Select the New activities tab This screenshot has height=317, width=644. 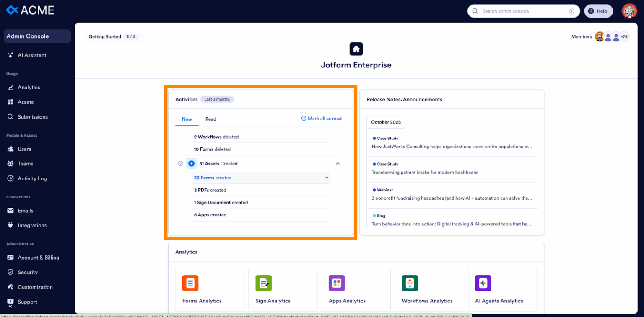(187, 119)
